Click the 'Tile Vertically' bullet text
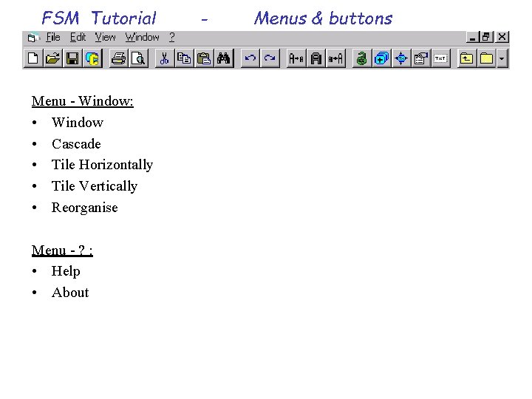532x399 pixels. [x=95, y=186]
